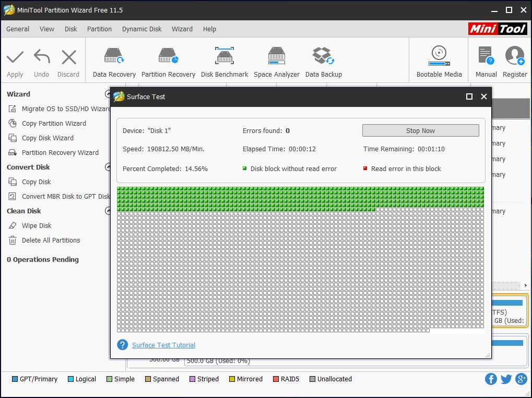Open Data Backup
532x398 pixels.
[x=323, y=60]
